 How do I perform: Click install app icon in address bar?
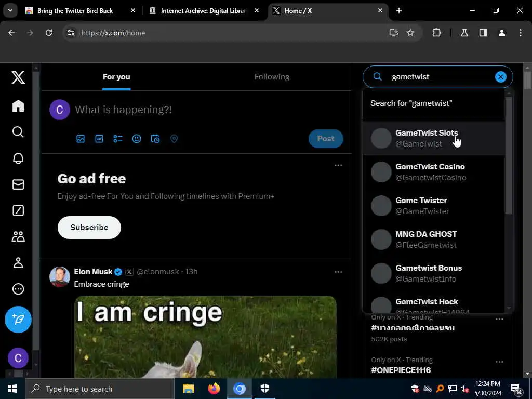394,33
